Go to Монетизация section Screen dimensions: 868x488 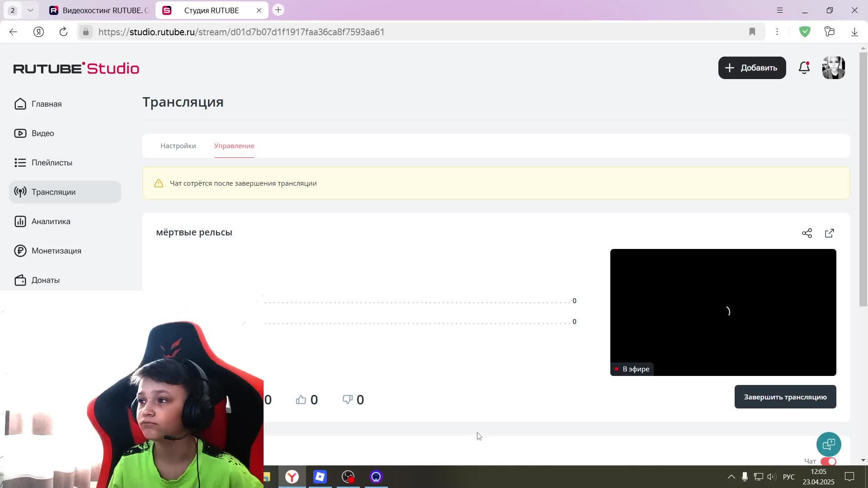click(x=56, y=251)
